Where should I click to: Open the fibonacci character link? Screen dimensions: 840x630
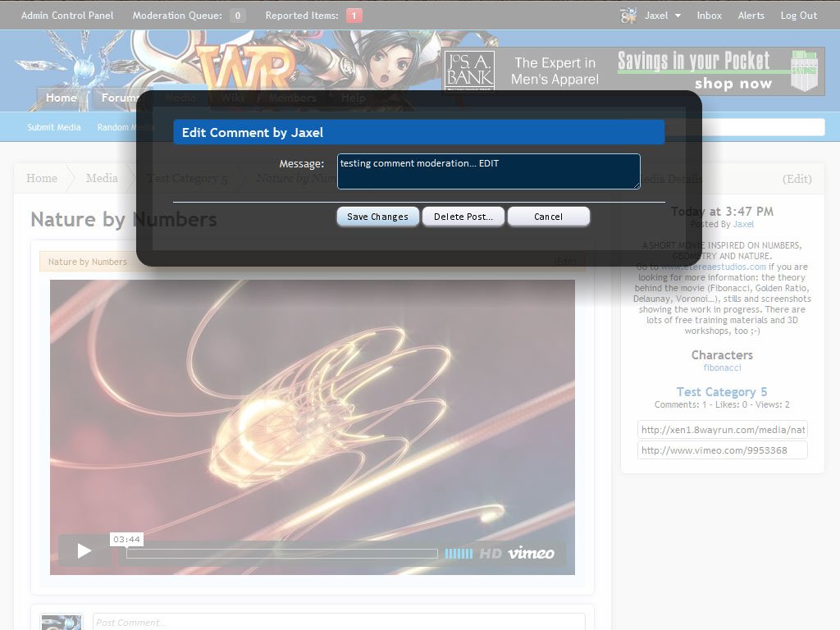(x=722, y=368)
